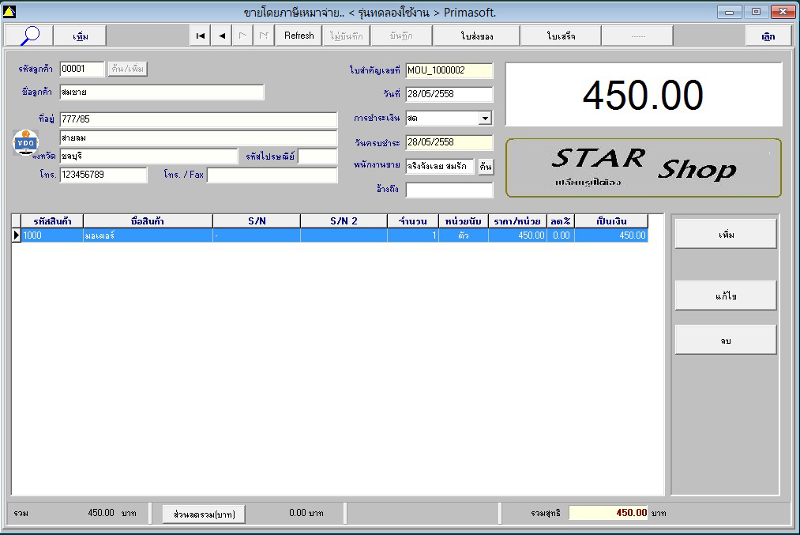Click the ส่วนลดรวม(บาท) discount button
Image resolution: width=800 pixels, height=535 pixels.
tap(204, 514)
